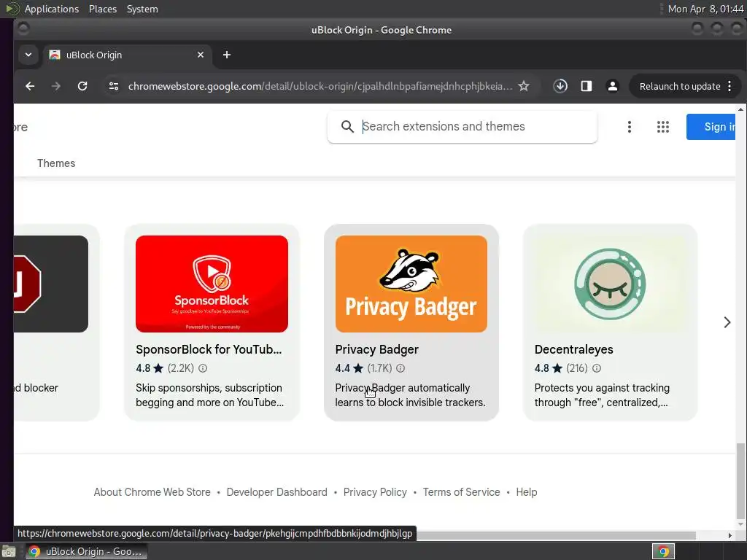The width and height of the screenshot is (747, 560).
Task: Open the System menu
Action: pos(142,9)
